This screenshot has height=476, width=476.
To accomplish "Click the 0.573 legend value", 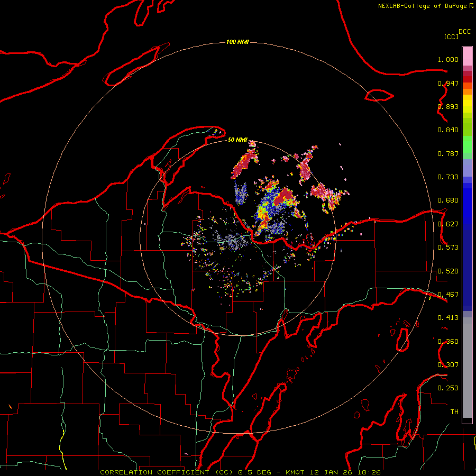I will point(448,248).
